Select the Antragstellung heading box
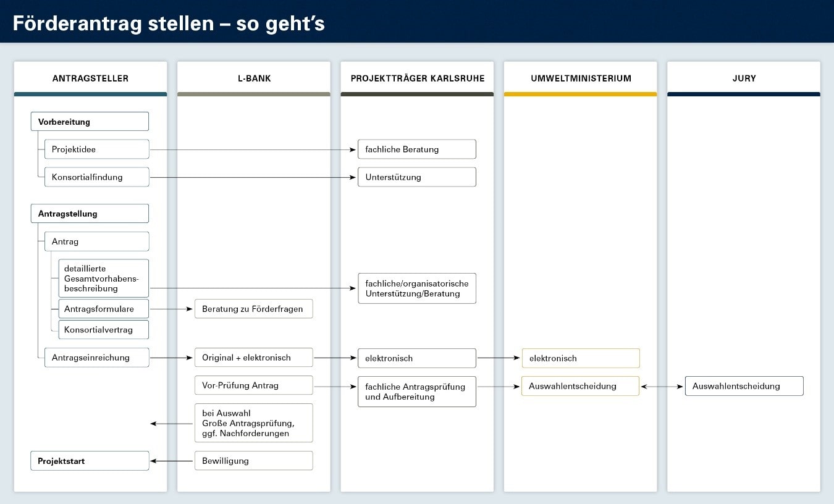The image size is (834, 504). point(90,214)
